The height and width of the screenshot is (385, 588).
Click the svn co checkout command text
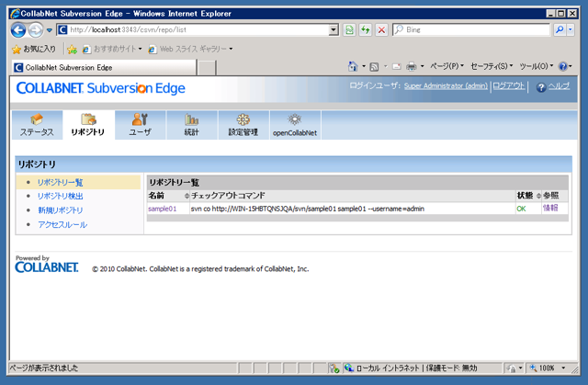point(308,209)
